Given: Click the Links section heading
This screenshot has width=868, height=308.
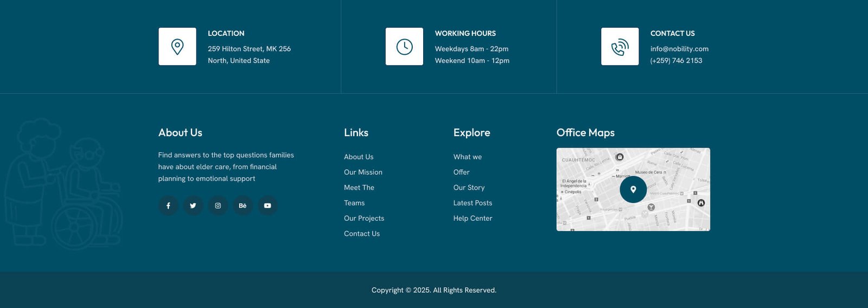Looking at the screenshot, I should coord(356,132).
